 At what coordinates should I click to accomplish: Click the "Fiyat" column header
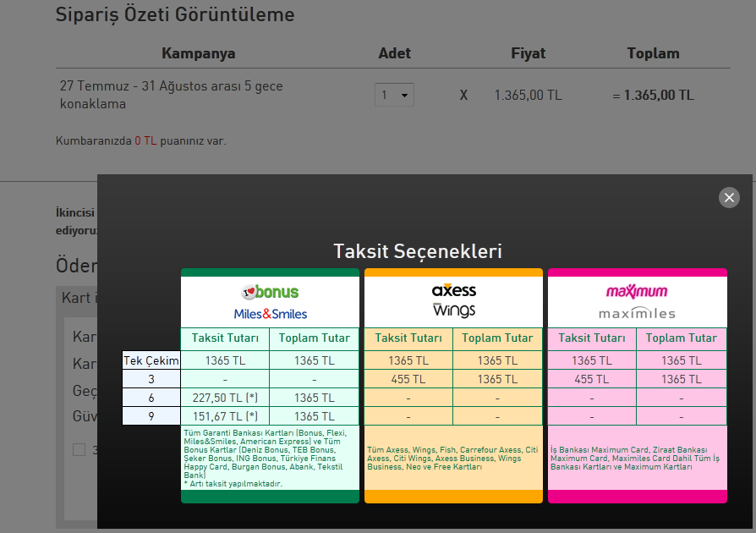[528, 53]
